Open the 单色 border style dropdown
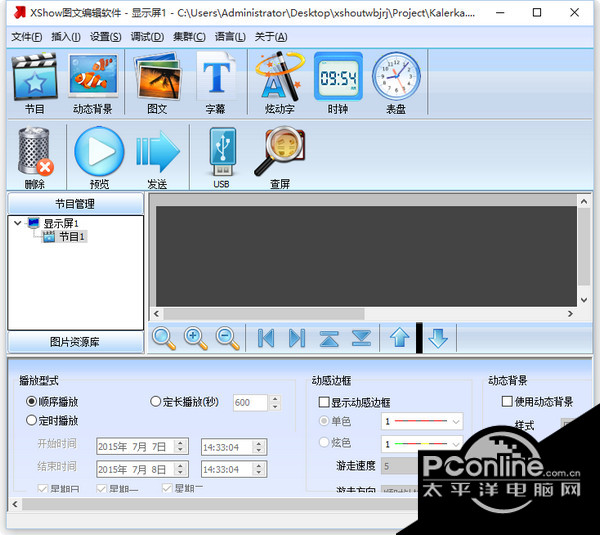Viewport: 600px width, 535px height. (456, 422)
